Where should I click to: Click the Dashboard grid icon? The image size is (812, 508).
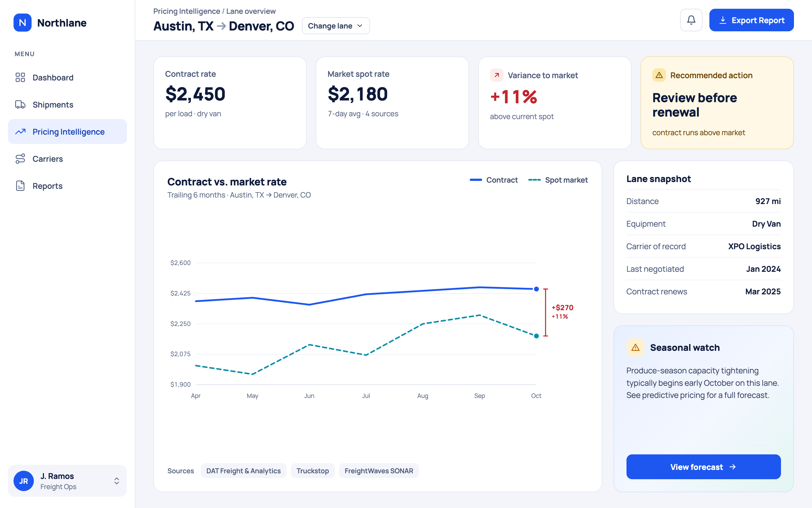[20, 77]
